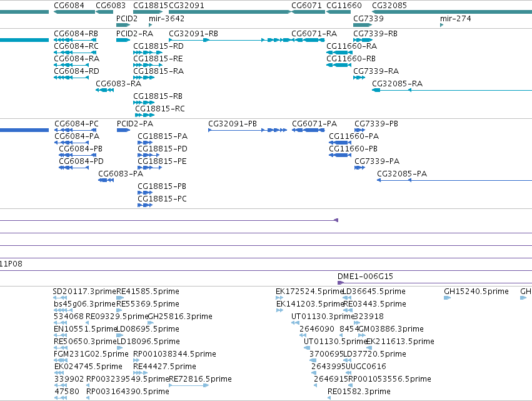Open protein CG18815-PD
532x401 pixels.
coord(162,149)
